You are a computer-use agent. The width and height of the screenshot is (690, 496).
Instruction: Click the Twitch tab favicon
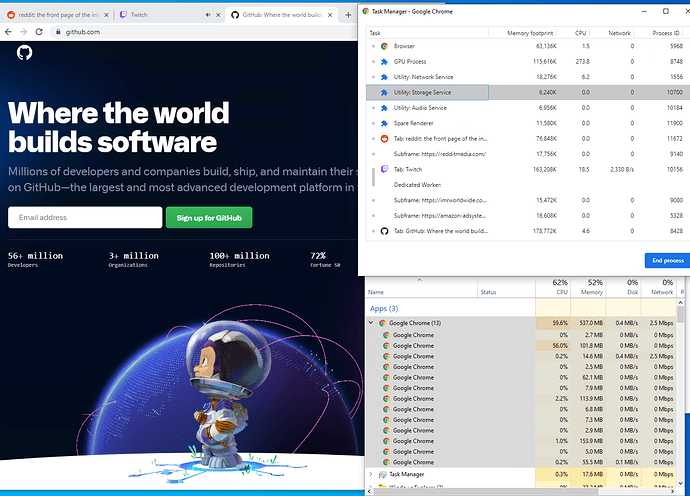124,15
